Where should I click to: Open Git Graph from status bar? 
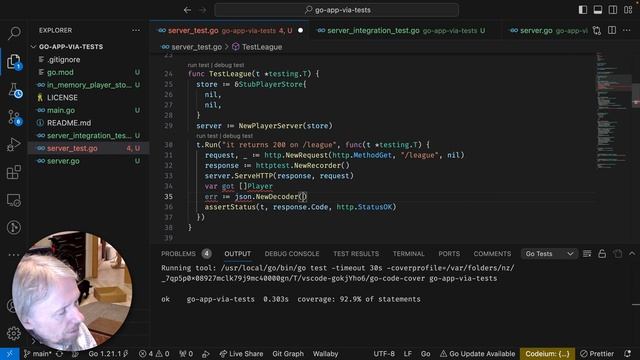(x=288, y=354)
